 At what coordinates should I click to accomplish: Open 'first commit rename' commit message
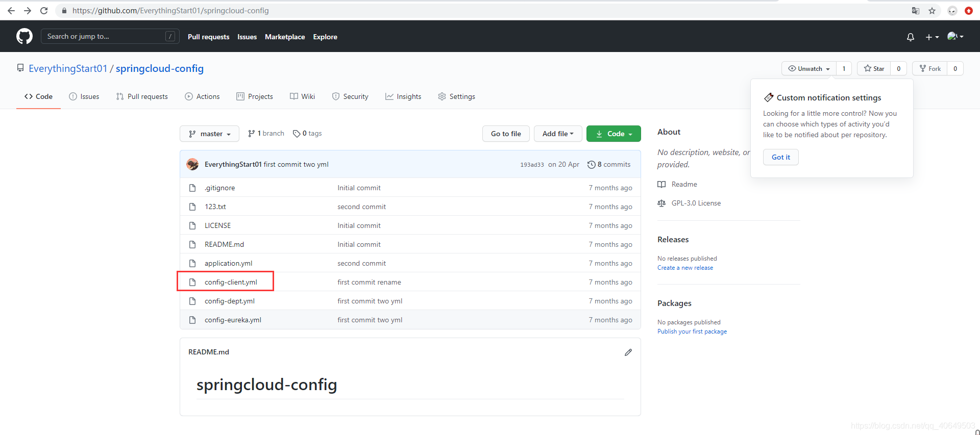pyautogui.click(x=369, y=282)
